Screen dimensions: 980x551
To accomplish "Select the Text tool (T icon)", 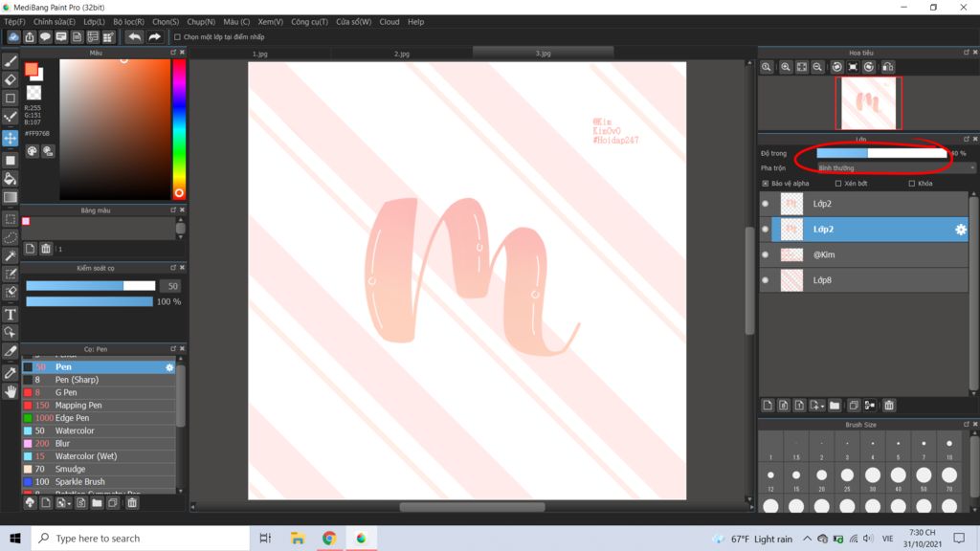I will pyautogui.click(x=10, y=314).
